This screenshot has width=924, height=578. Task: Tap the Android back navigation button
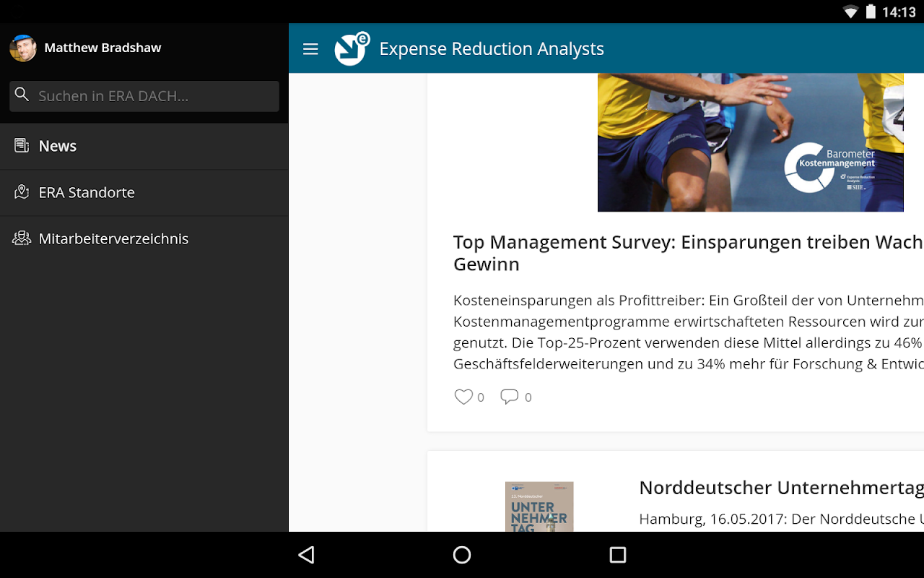point(307,555)
